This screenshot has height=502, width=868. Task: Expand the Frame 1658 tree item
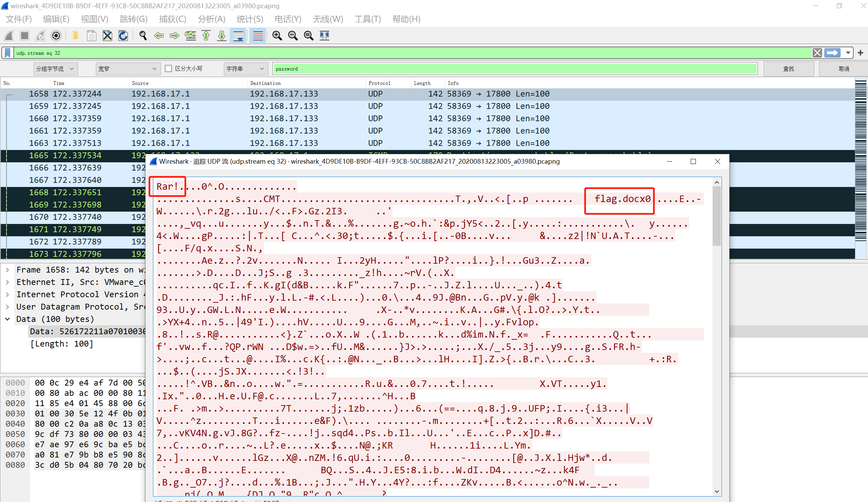tap(8, 270)
